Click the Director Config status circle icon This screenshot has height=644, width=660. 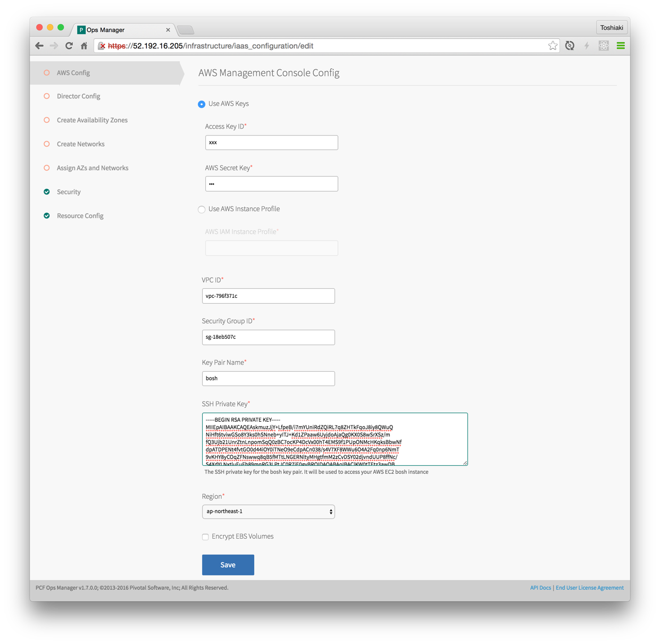click(x=47, y=96)
